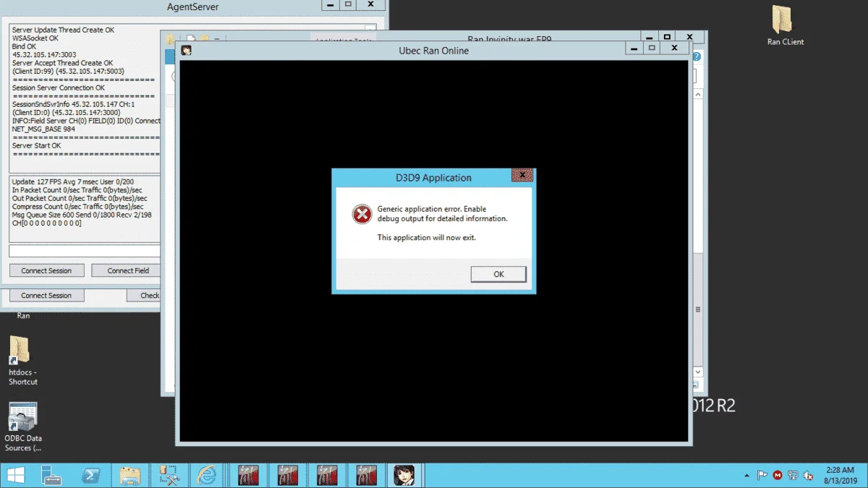The height and width of the screenshot is (488, 868).
Task: Click the 'Generic application error' message text
Action: point(443,214)
